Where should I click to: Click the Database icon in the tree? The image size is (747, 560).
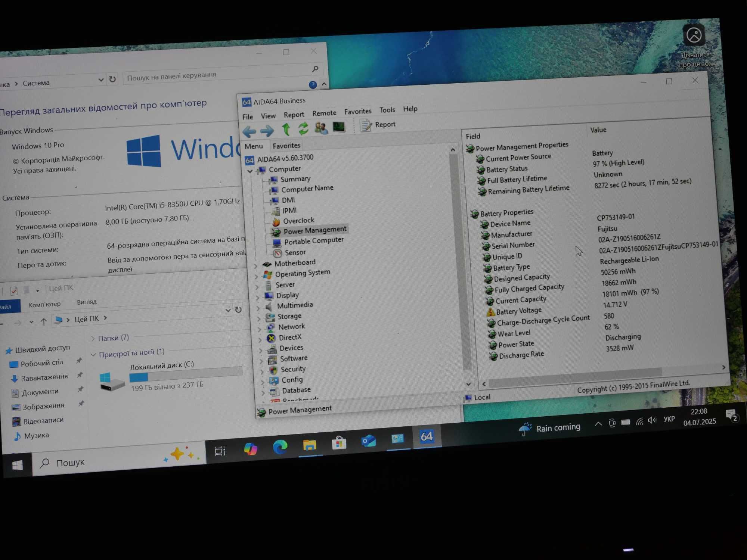coord(275,391)
